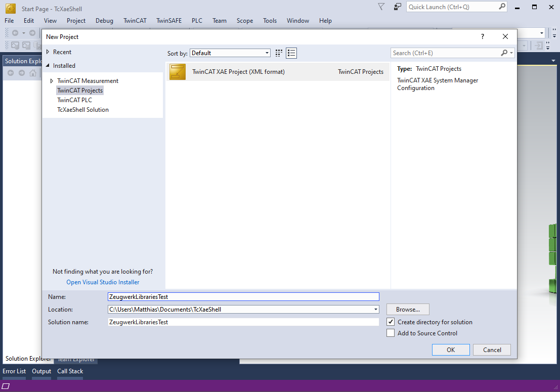The width and height of the screenshot is (560, 392).
Task: Select TwinCAT Projects in the tree
Action: point(80,91)
